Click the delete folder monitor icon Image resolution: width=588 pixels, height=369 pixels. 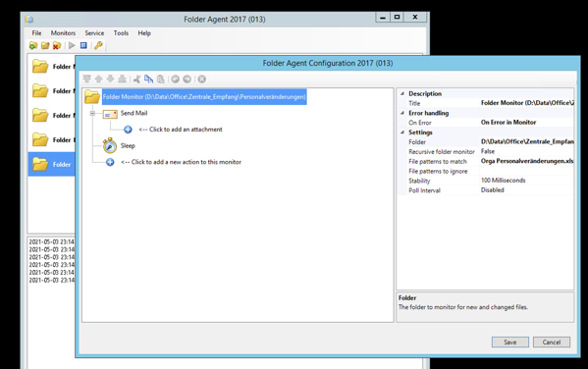coord(57,46)
